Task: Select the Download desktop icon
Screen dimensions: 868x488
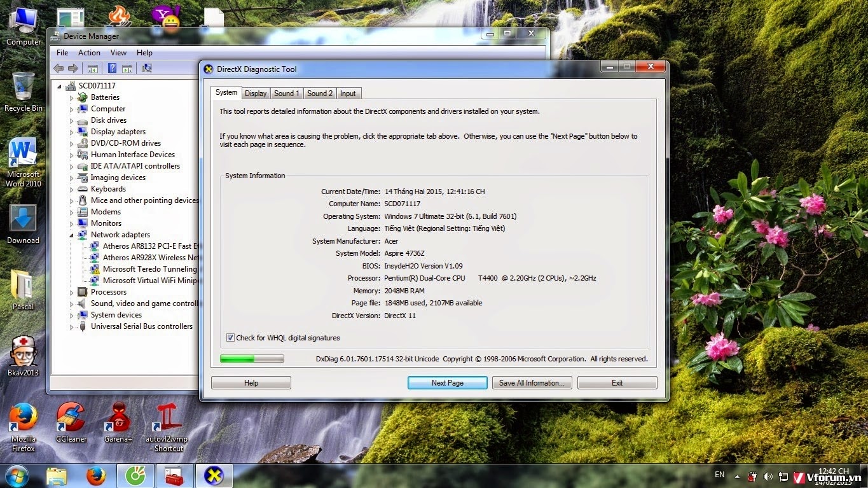Action: click(24, 225)
